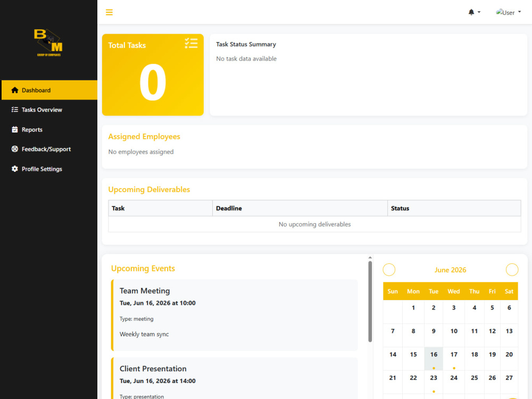Toggle the hamburger sidebar menu

click(x=109, y=13)
